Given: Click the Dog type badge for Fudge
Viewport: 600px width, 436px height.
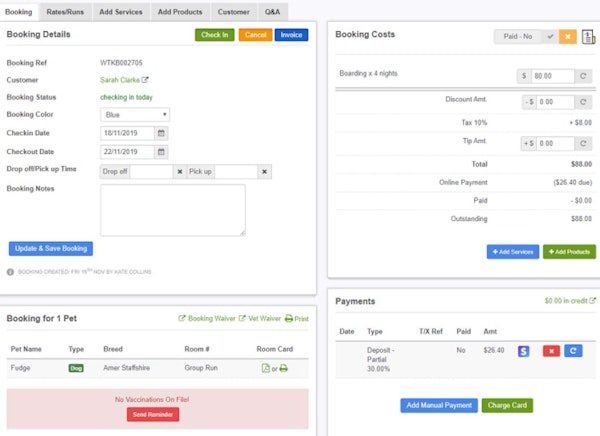Looking at the screenshot, I should [76, 368].
